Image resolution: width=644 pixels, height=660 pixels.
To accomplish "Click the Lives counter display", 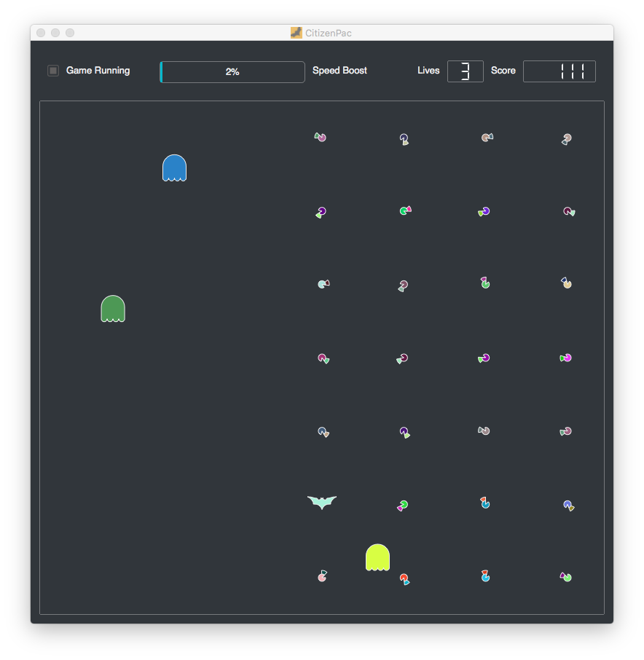I will pos(465,71).
